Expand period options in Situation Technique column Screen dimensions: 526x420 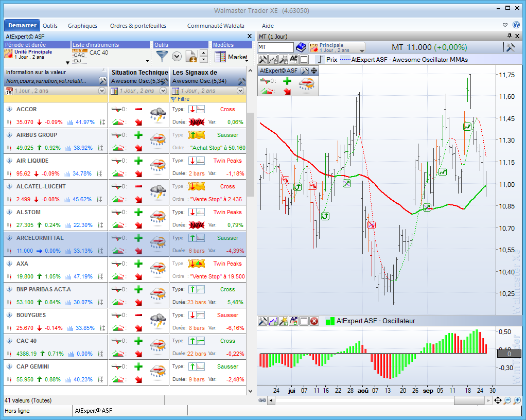(x=163, y=91)
